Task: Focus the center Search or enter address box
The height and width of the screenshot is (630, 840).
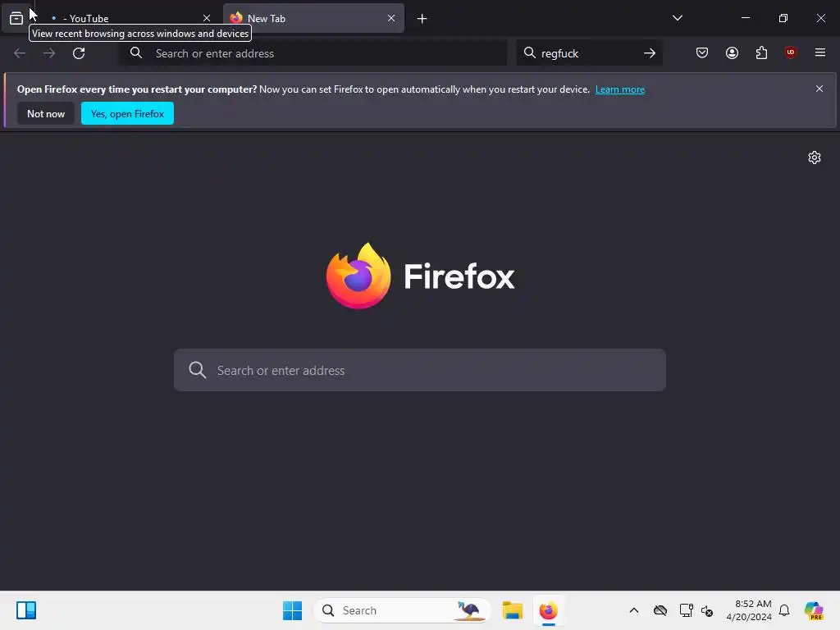Action: pyautogui.click(x=420, y=370)
